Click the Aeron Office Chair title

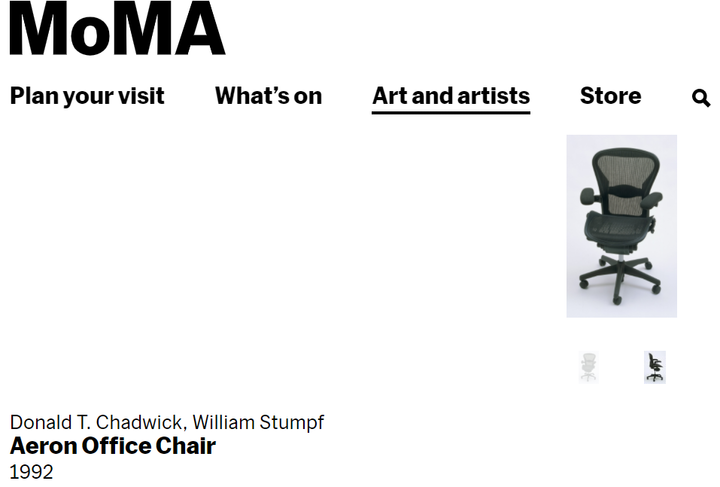click(x=112, y=446)
